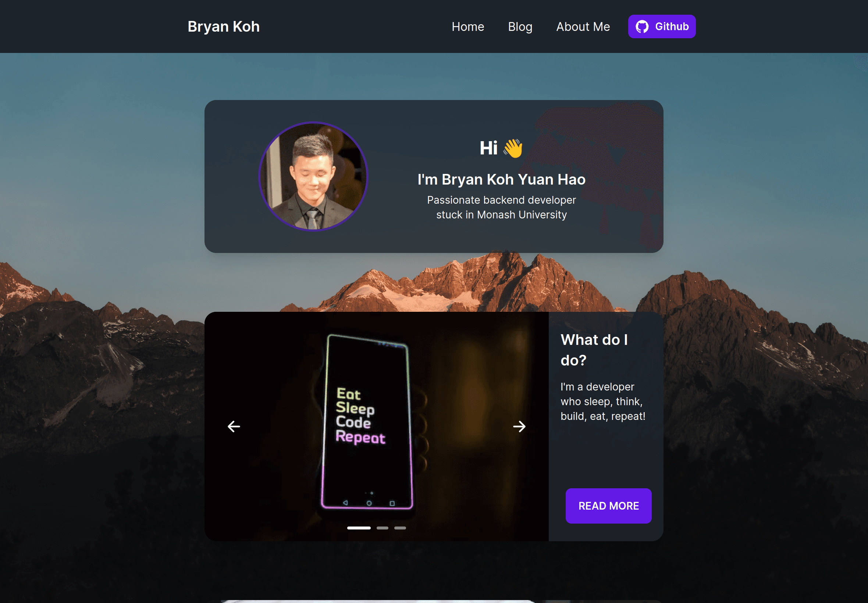Click the Github purple button
This screenshot has height=603, width=868.
(661, 26)
